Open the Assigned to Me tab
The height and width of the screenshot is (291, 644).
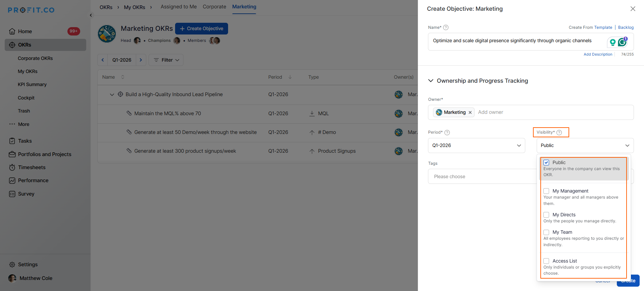tap(178, 7)
